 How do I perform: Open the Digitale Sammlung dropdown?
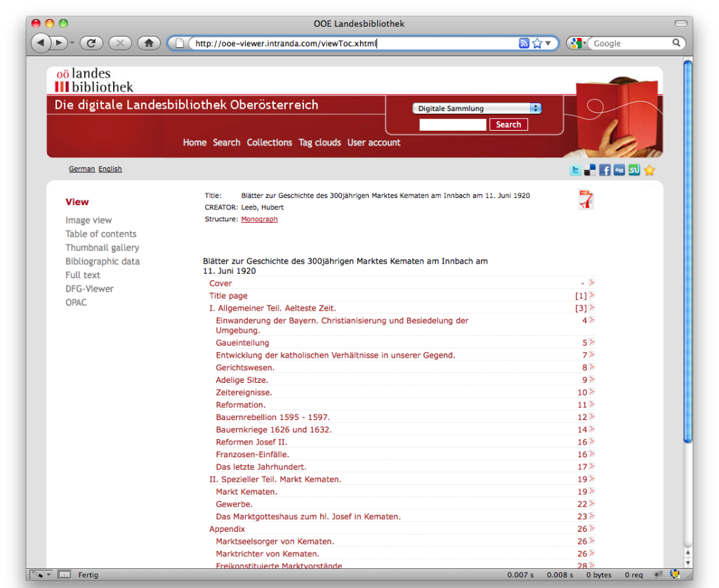pos(477,108)
